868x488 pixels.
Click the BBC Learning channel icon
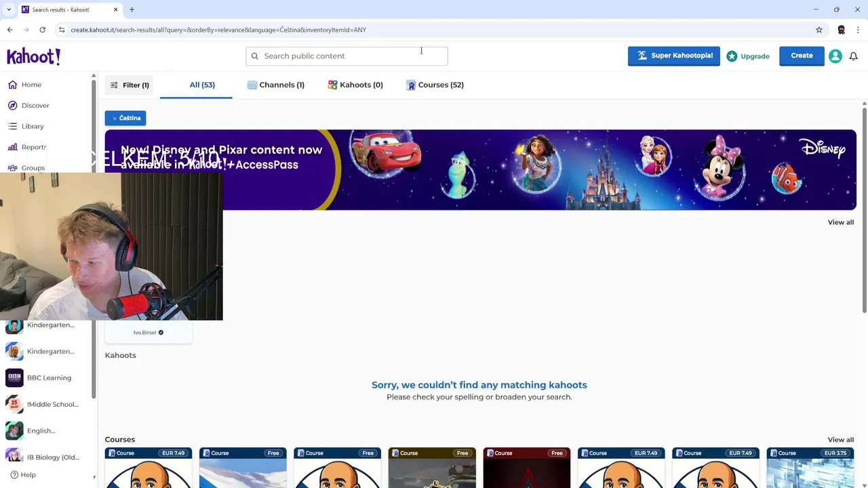click(x=14, y=378)
